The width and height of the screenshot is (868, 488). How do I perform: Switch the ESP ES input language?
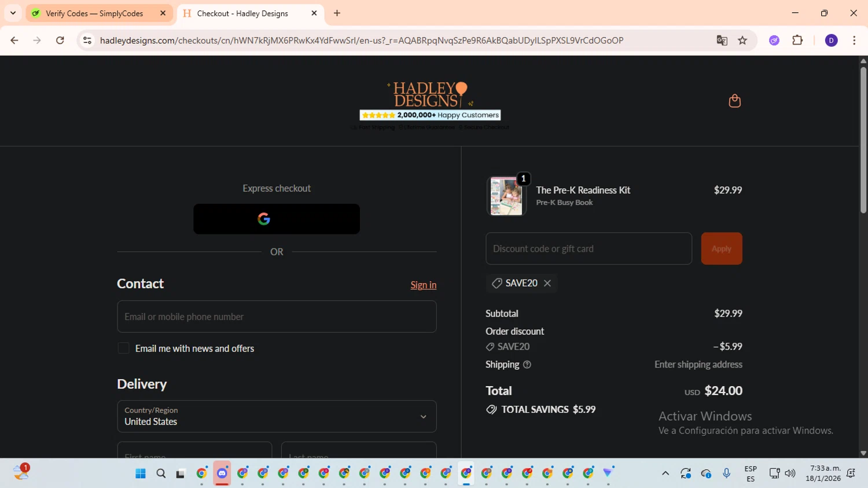click(x=751, y=474)
